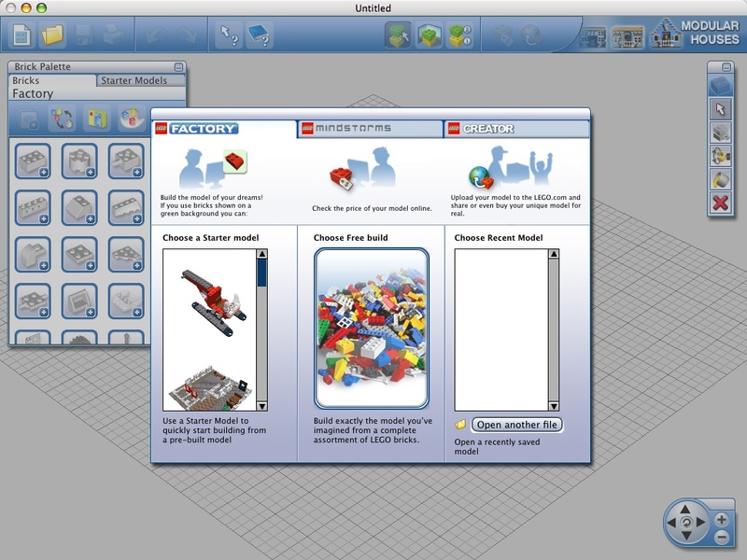Activate the What's This cursor help tool
This screenshot has width=747, height=560.
click(229, 35)
